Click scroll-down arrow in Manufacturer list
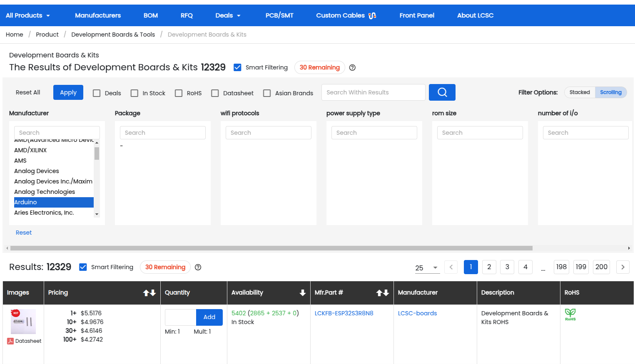This screenshot has height=364, width=635. point(97,214)
